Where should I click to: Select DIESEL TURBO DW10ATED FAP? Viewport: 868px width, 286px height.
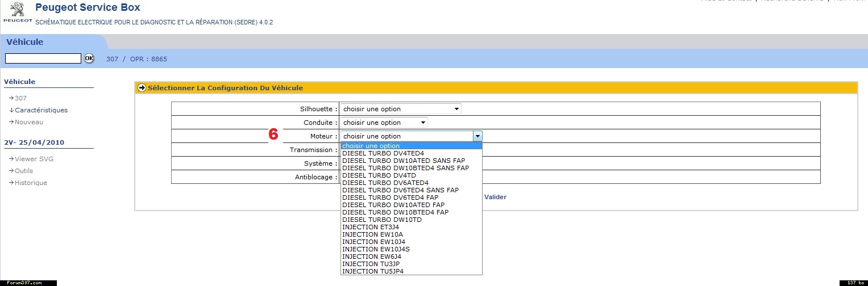pyautogui.click(x=411, y=205)
